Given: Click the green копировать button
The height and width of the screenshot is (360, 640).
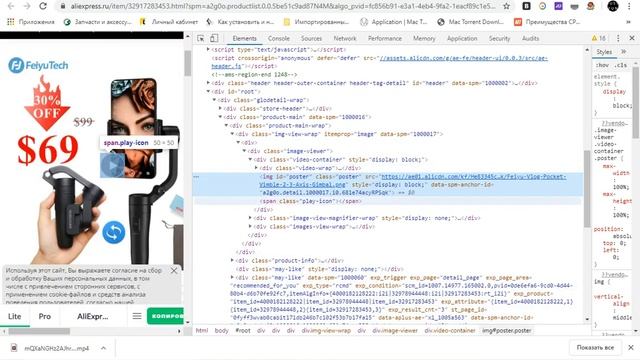Looking at the screenshot, I should pos(165,316).
